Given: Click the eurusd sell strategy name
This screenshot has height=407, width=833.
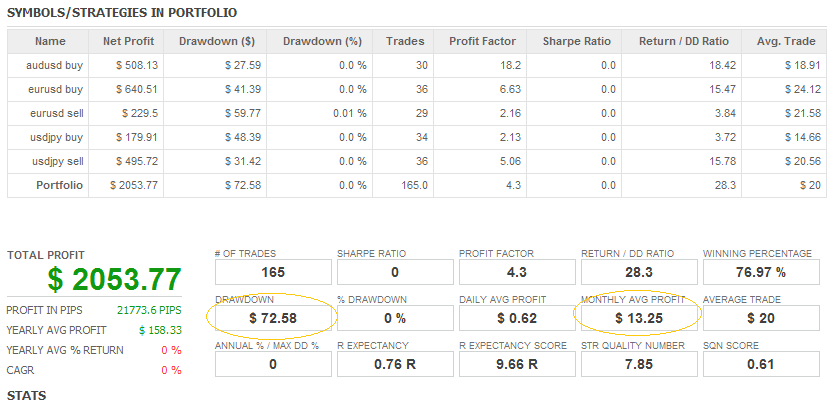Looking at the screenshot, I should [x=49, y=113].
